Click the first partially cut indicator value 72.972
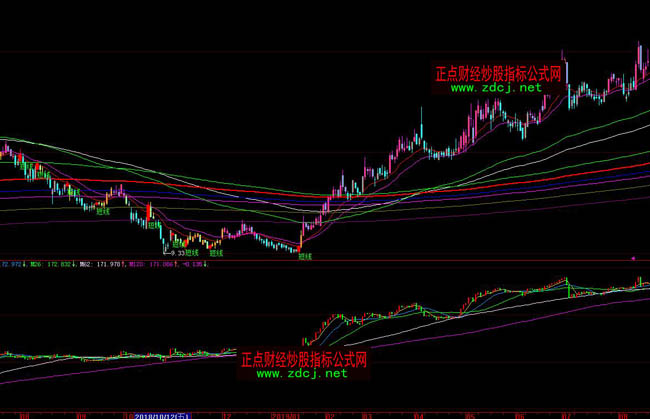Screen dimensions: 650x419 pyautogui.click(x=10, y=264)
